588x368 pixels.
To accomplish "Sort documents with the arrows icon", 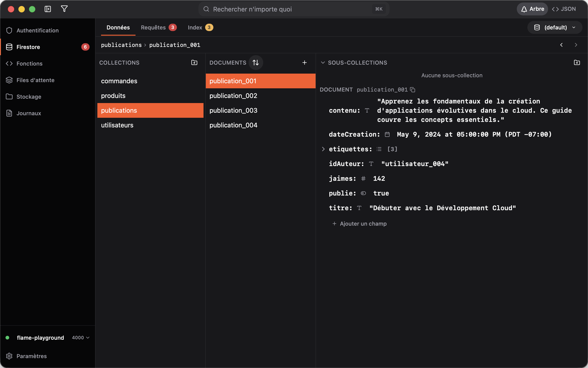I will pyautogui.click(x=256, y=63).
